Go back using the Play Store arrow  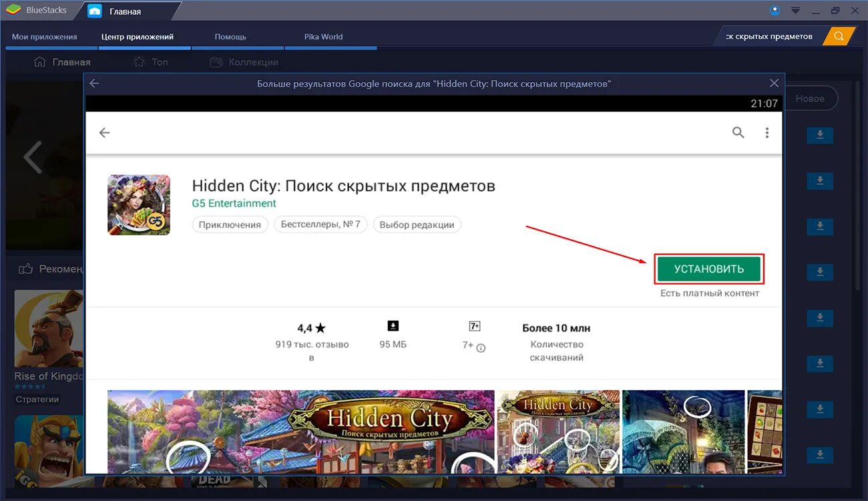click(x=104, y=133)
